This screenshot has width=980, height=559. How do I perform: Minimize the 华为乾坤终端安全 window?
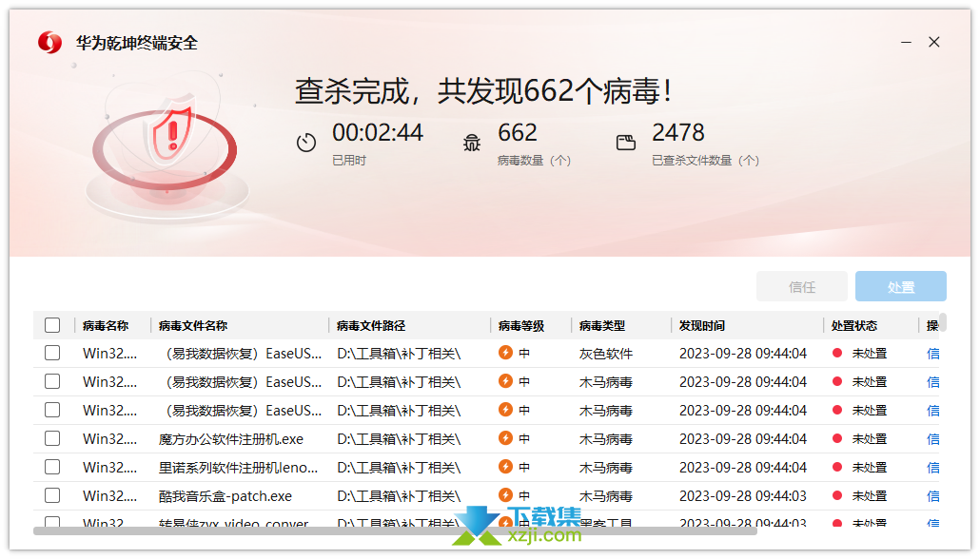906,43
